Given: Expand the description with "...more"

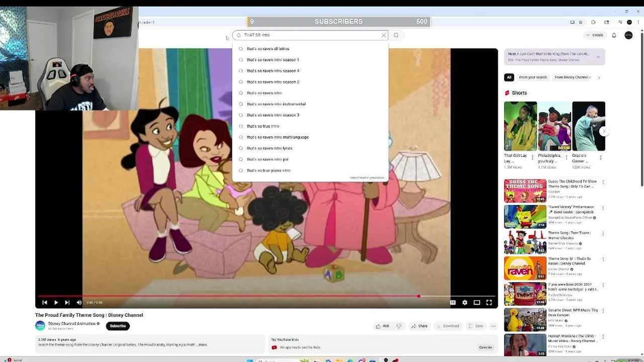Looking at the screenshot, I should (x=202, y=345).
